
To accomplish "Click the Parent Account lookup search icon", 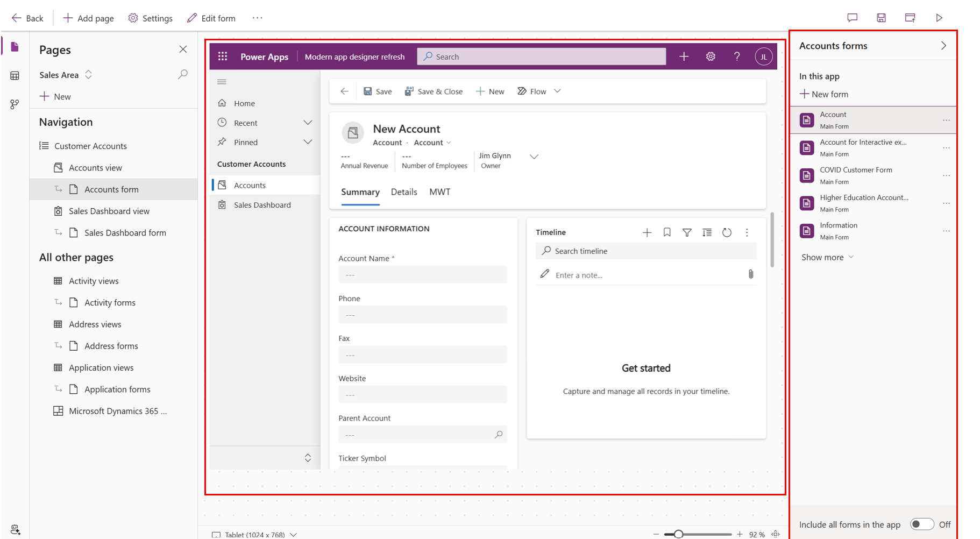I will coord(499,434).
